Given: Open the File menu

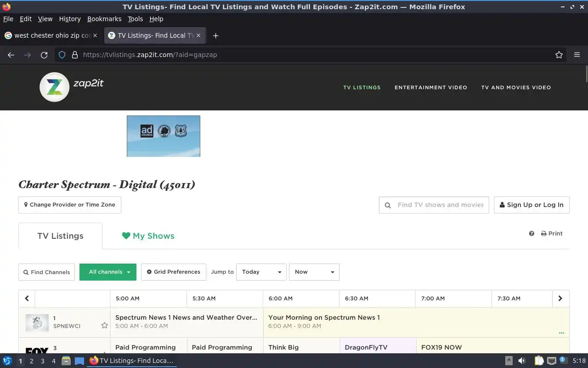Looking at the screenshot, I should pyautogui.click(x=8, y=19).
